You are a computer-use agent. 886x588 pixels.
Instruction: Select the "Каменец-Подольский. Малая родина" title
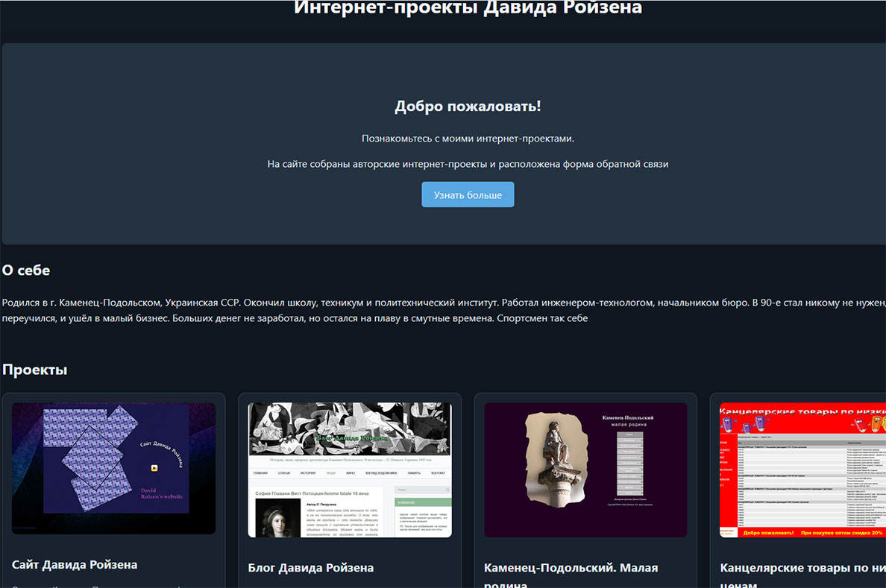tap(571, 575)
